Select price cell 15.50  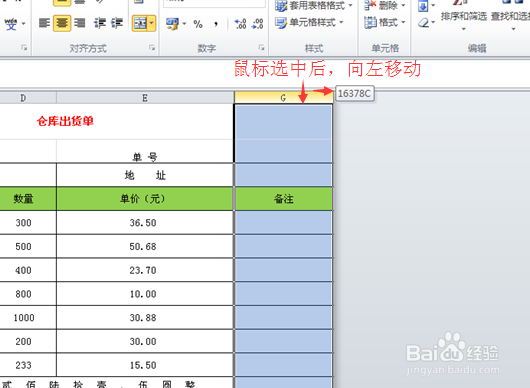(x=145, y=365)
